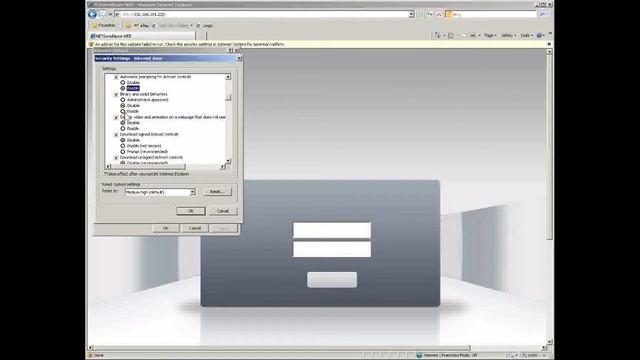Click the Download unsigned ActiveX controls heading
640x360 pixels.
pyautogui.click(x=151, y=157)
